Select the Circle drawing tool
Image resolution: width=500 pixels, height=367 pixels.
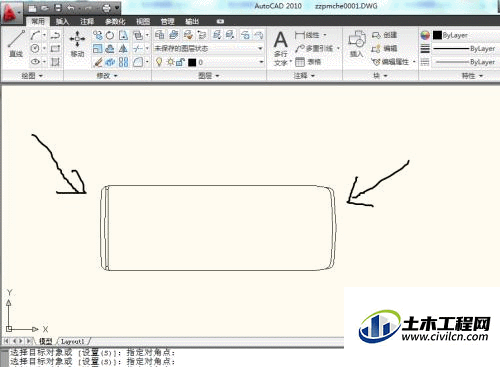click(x=35, y=49)
